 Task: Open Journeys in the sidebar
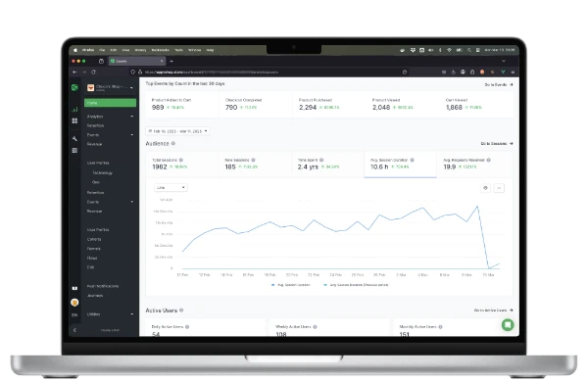point(95,296)
